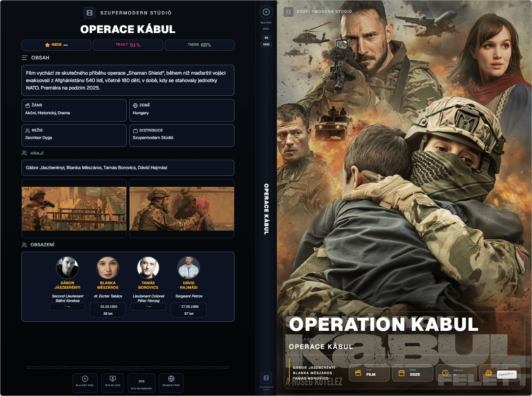The image size is (532, 396).
Task: Click the Typ Film clapperboard icon on cover
Action: coord(358,373)
